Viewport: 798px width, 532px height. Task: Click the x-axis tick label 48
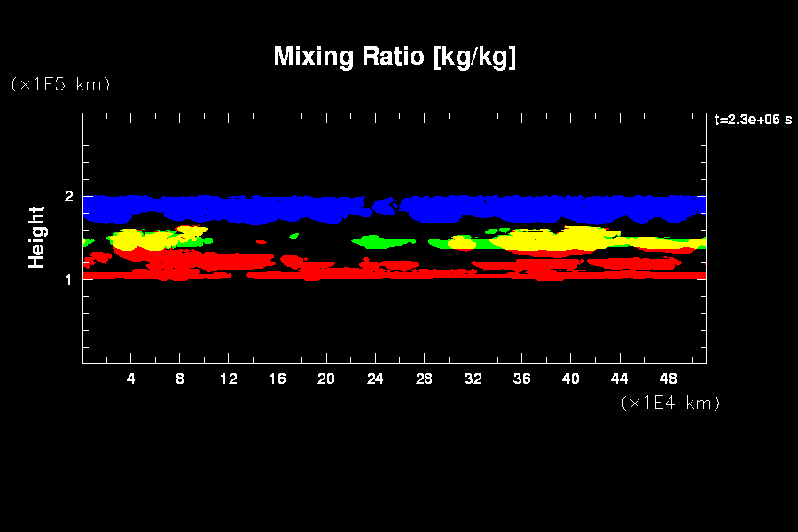(x=668, y=379)
